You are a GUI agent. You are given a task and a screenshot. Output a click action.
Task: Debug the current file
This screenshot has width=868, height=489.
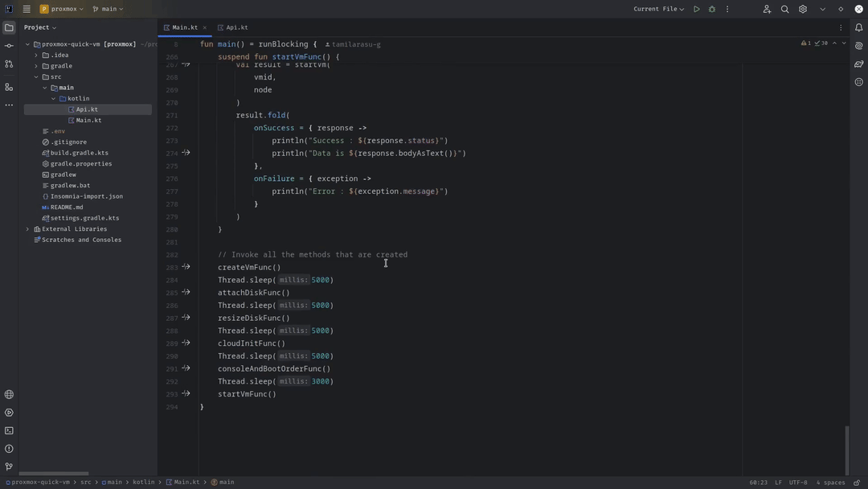click(x=712, y=9)
